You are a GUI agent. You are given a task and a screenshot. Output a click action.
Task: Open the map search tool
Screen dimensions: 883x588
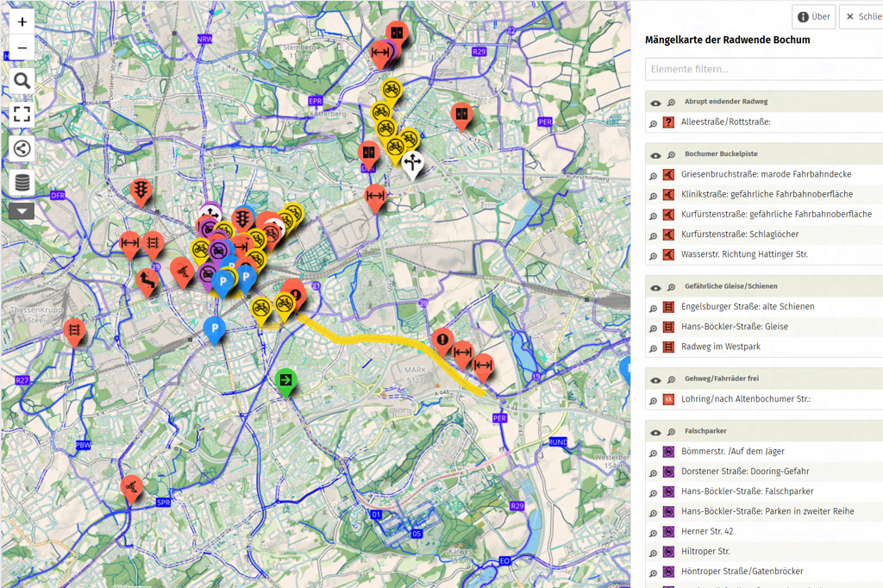[22, 81]
